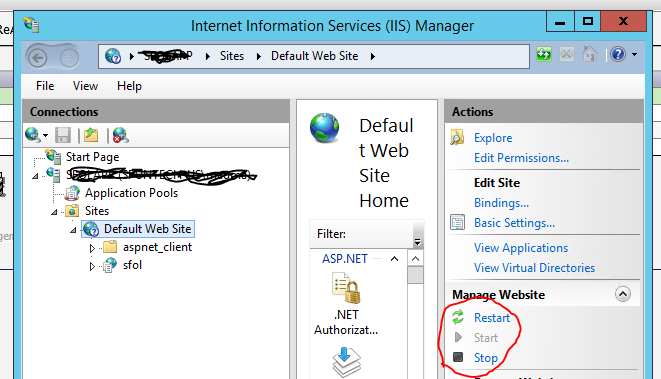Open Basic Settings link

514,223
